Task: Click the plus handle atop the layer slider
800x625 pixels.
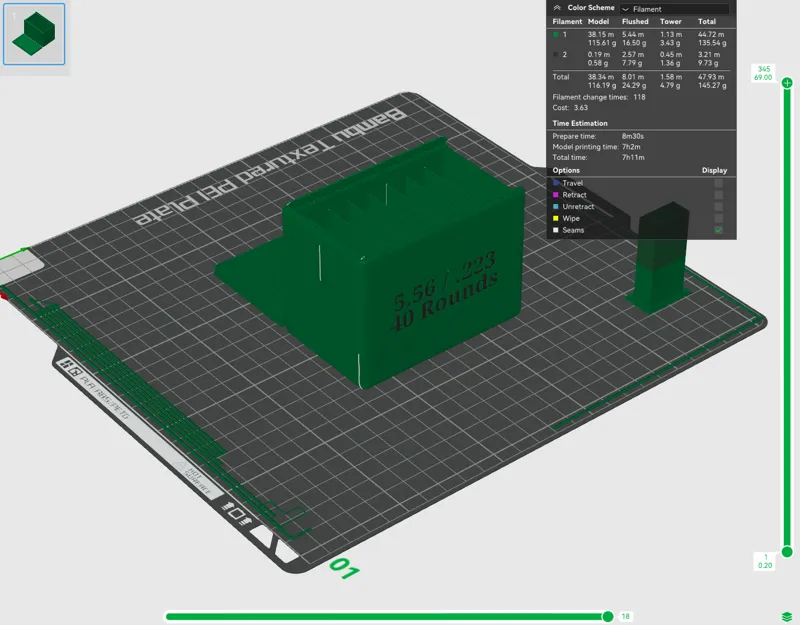Action: click(x=787, y=82)
